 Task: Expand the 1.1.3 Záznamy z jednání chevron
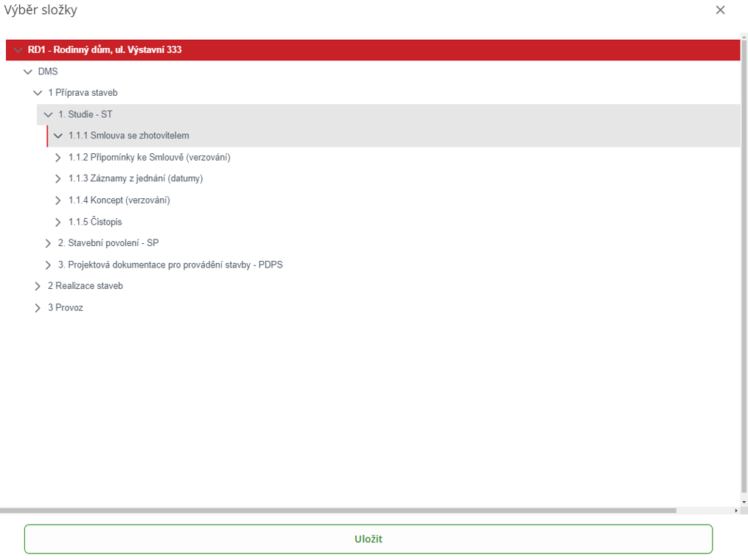pyautogui.click(x=59, y=179)
